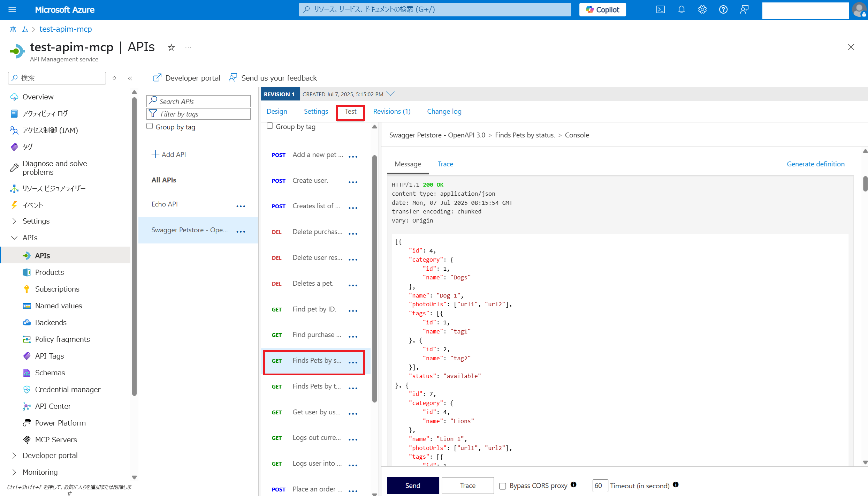
Task: Switch to the Settings tab of the API
Action: coord(316,112)
